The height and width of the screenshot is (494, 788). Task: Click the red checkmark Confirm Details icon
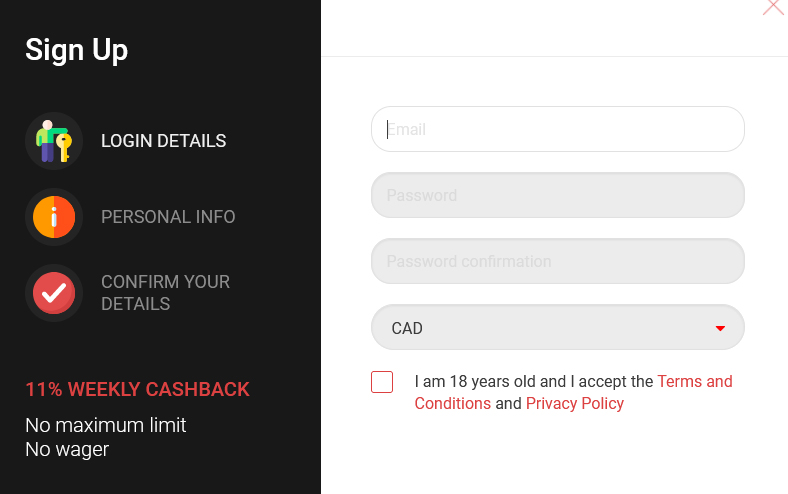[54, 293]
